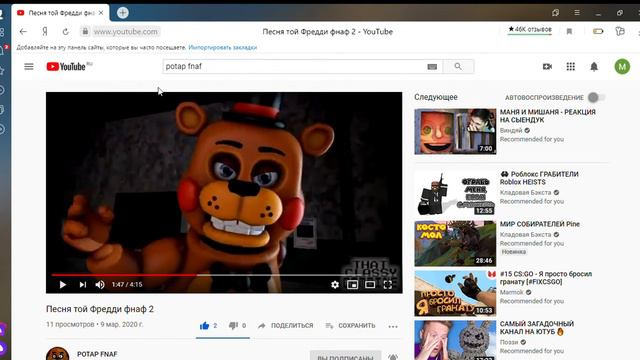Bookmark the page with bookmark icon
The height and width of the screenshot is (360, 640).
[x=569, y=31]
